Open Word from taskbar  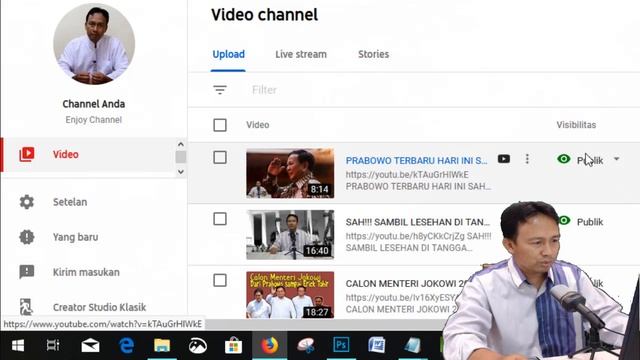coord(376,346)
